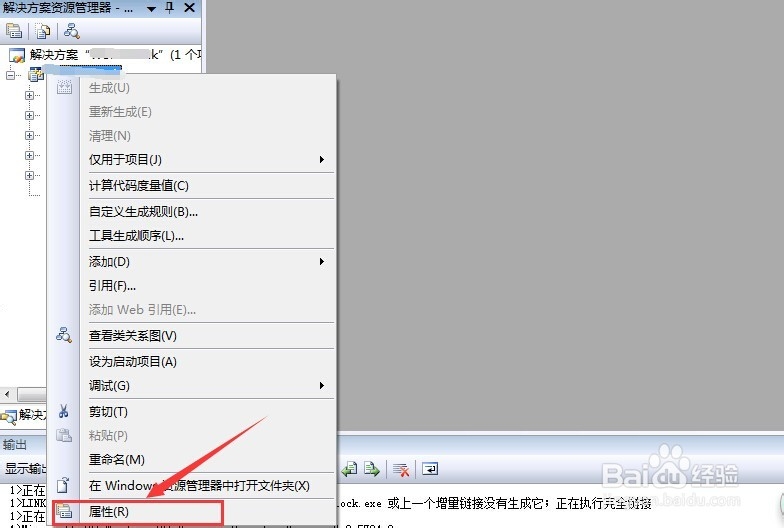Click the properties icon beside 属性(R)
Screen dimensions: 784x528
click(x=64, y=512)
